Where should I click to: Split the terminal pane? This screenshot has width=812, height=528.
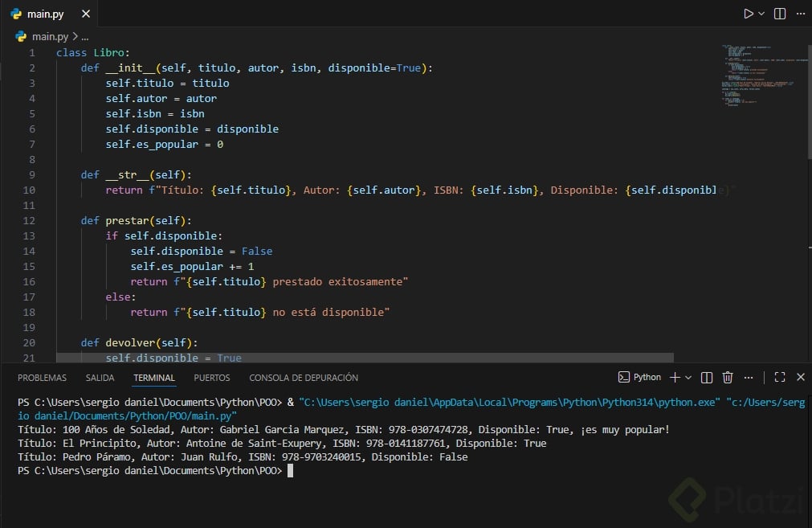tap(707, 377)
